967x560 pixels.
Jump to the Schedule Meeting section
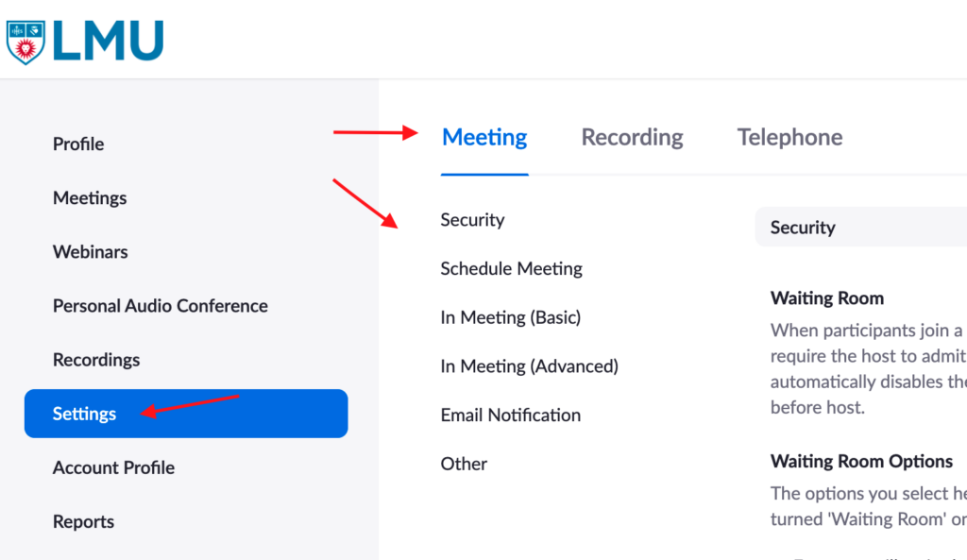[511, 268]
